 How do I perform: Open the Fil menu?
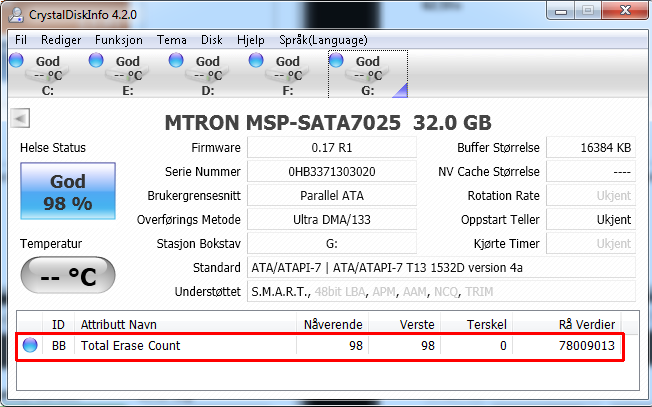[21, 40]
